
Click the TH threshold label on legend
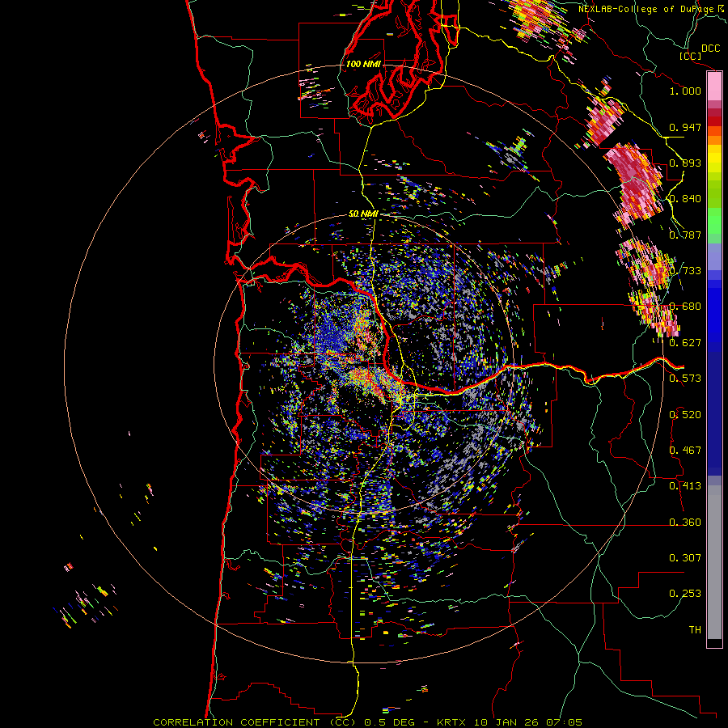tap(695, 630)
